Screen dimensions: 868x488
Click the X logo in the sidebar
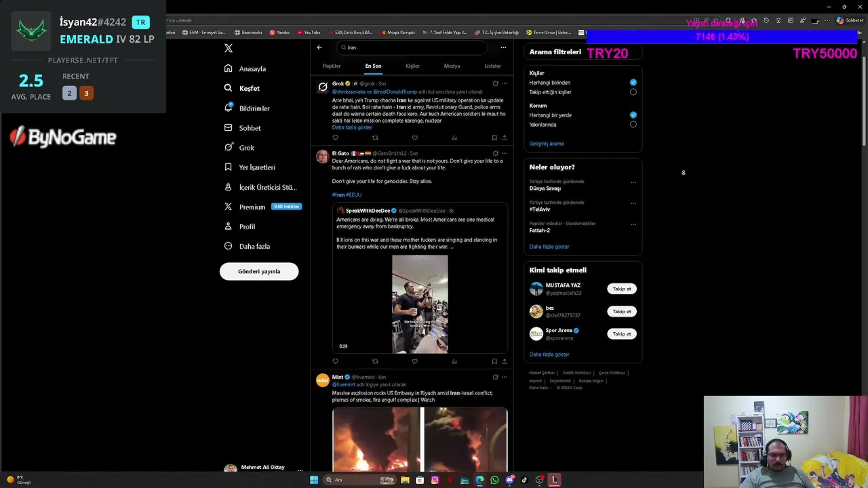coord(229,48)
